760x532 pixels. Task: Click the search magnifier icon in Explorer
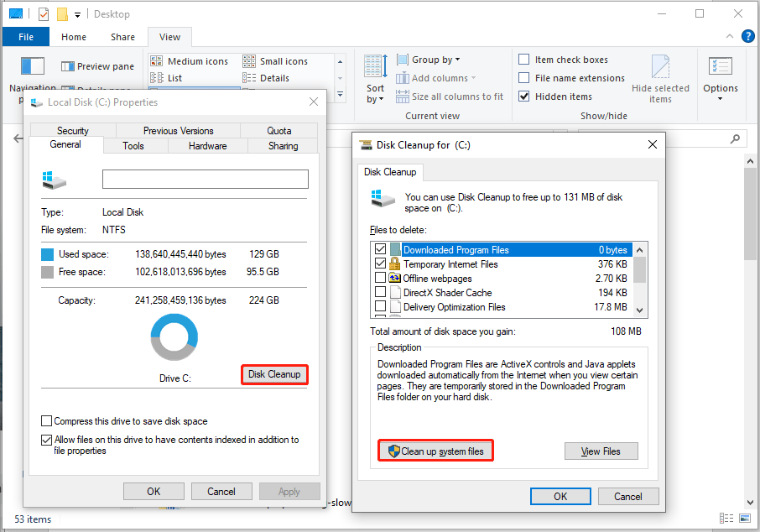[736, 138]
